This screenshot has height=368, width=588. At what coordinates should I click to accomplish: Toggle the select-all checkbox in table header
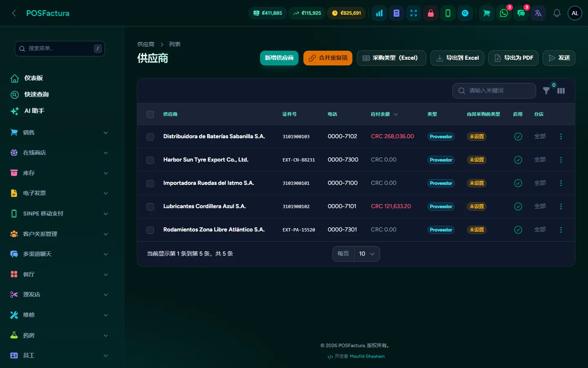pos(150,114)
